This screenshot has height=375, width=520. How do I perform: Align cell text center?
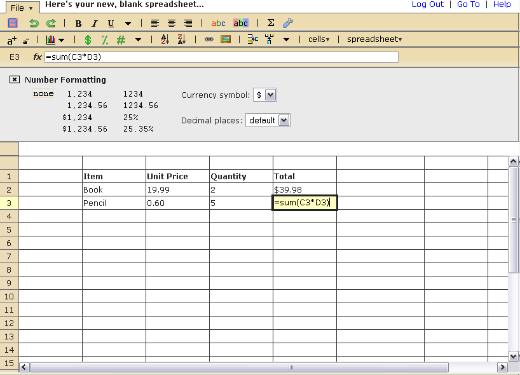(171, 23)
